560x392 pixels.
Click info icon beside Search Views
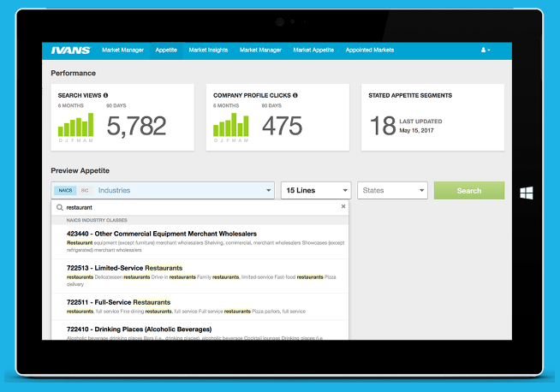[105, 95]
